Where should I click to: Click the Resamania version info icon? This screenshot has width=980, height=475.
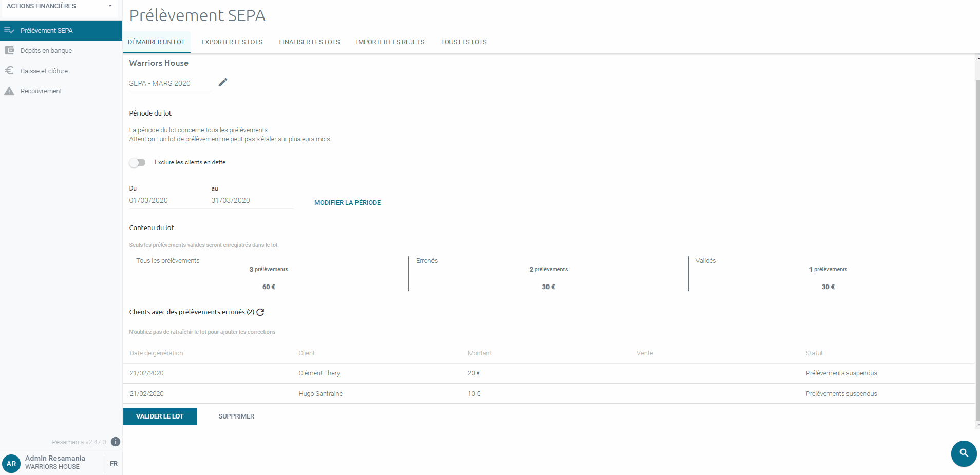tap(116, 442)
